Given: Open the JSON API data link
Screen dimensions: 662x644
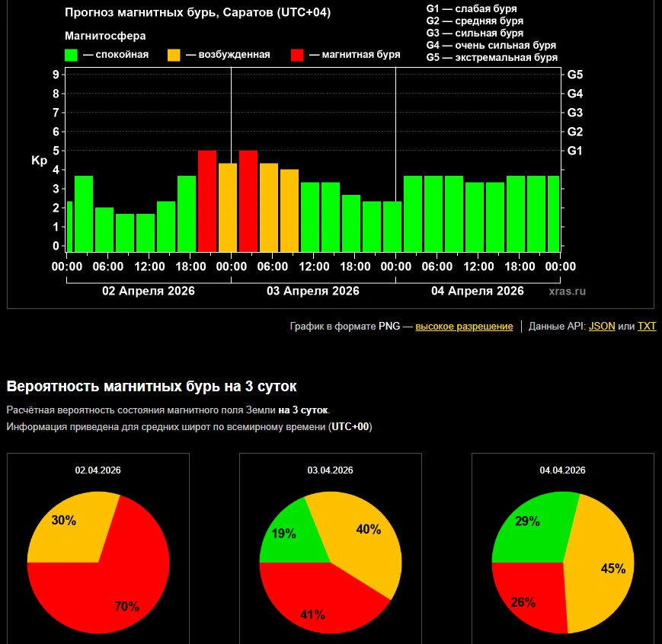Looking at the screenshot, I should point(602,327).
